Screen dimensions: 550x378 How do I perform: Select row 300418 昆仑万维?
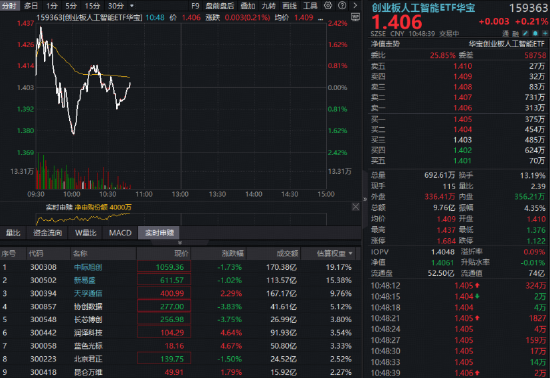click(180, 372)
